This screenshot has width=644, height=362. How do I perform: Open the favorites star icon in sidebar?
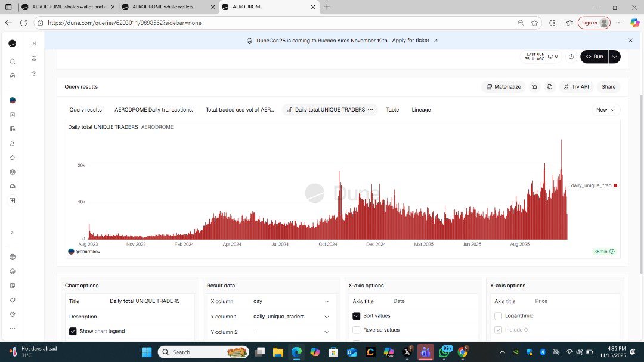coord(13,158)
